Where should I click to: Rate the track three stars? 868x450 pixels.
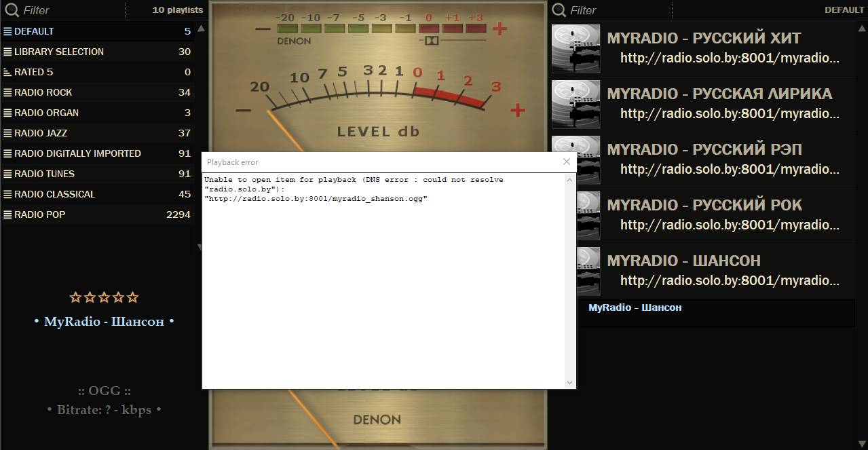[104, 297]
